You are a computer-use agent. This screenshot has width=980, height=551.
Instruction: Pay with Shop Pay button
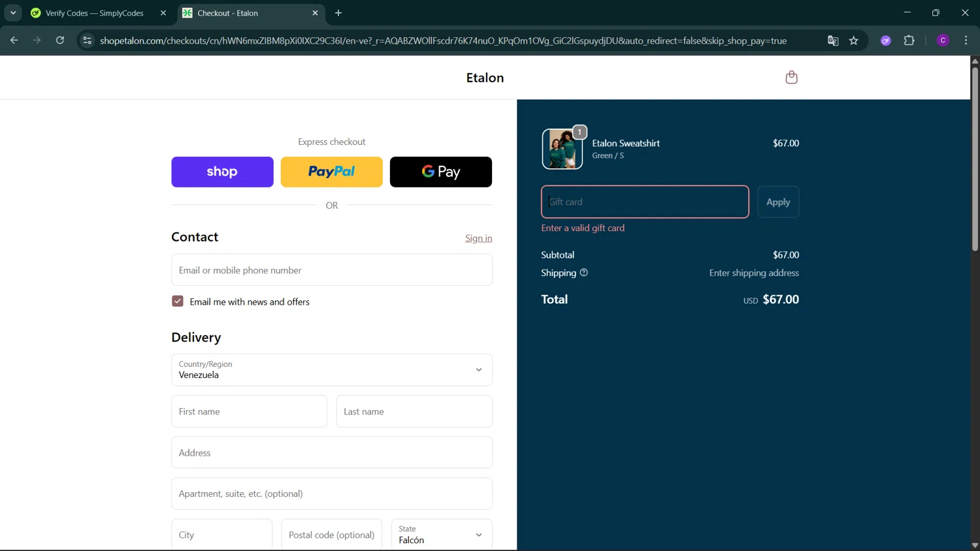[x=222, y=172]
